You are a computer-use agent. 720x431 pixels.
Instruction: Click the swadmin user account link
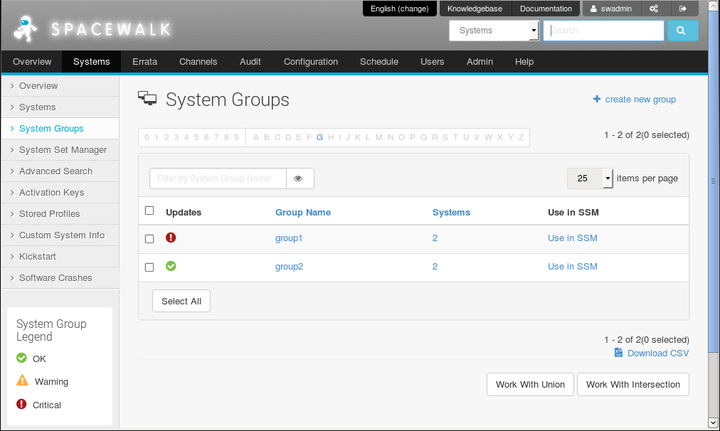611,9
